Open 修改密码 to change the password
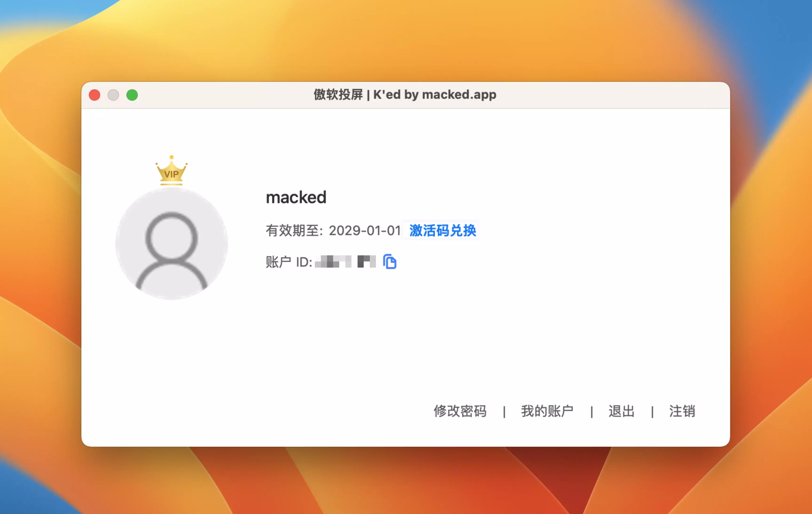Screen dimensions: 812x514 460,411
